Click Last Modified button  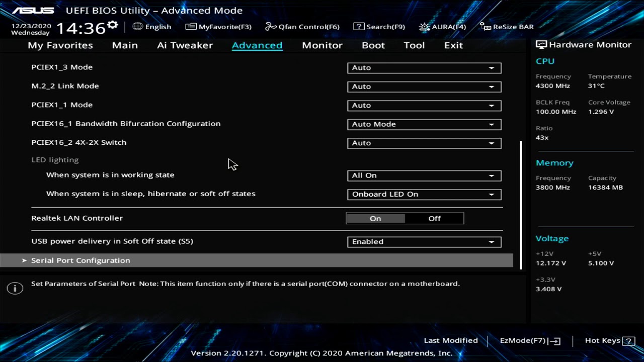(x=451, y=340)
